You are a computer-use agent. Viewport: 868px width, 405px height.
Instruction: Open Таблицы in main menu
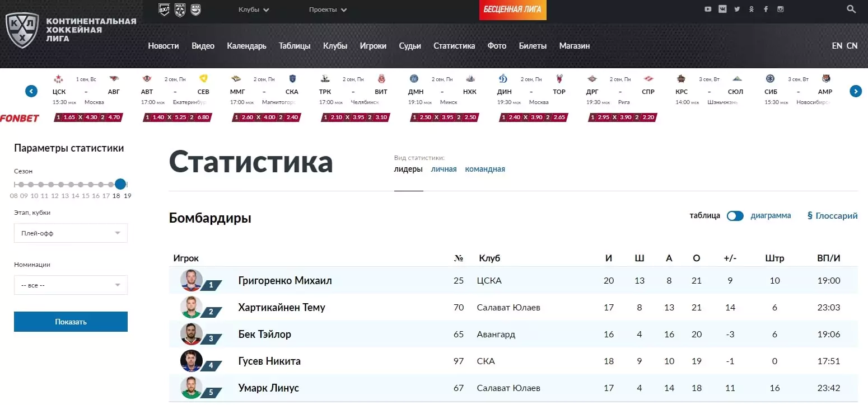295,46
